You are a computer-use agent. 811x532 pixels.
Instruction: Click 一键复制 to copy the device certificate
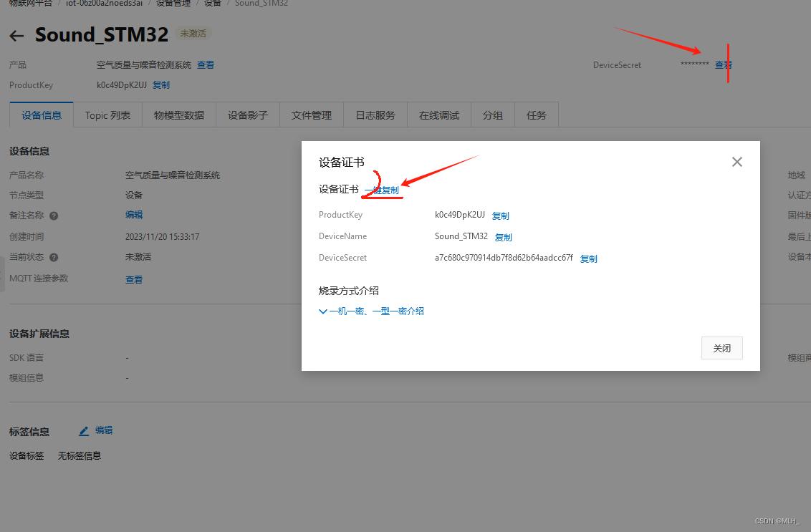pyautogui.click(x=382, y=190)
